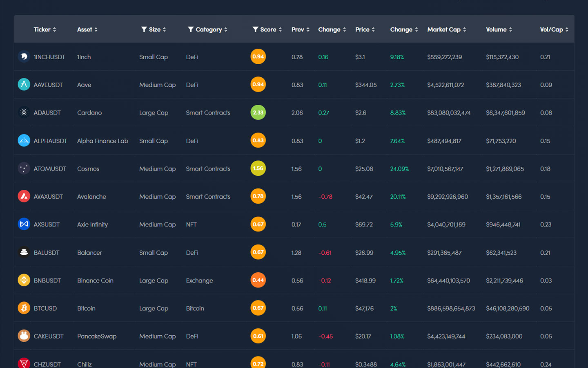Click Cosmos's yellow 1.56 score badge
This screenshot has height=368, width=588.
[258, 168]
